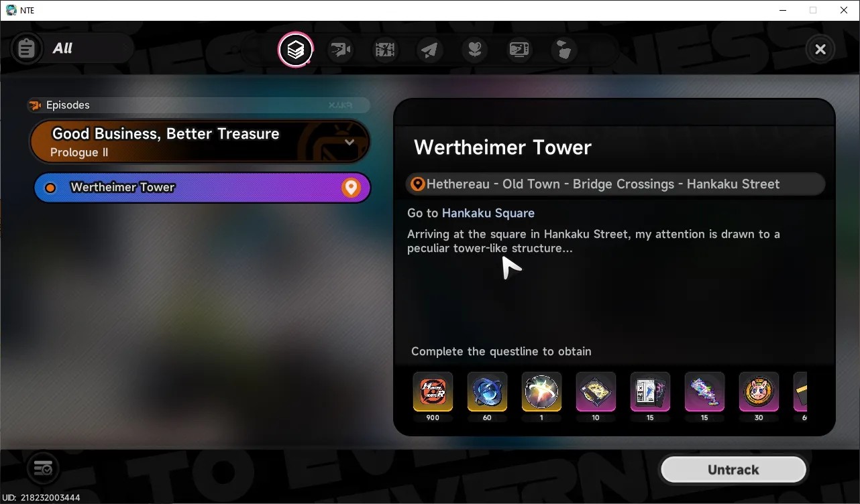Click the Untrack button

[733, 470]
